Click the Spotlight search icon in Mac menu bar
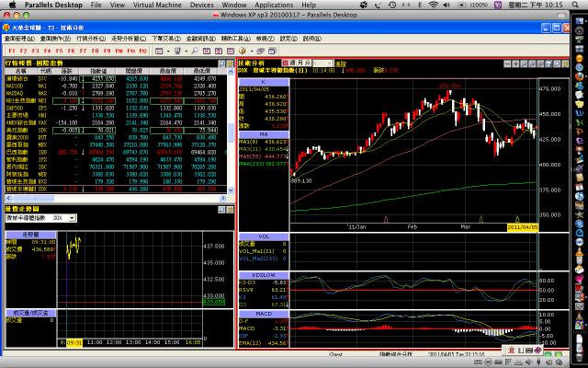The height and width of the screenshot is (368, 588). pos(575,5)
